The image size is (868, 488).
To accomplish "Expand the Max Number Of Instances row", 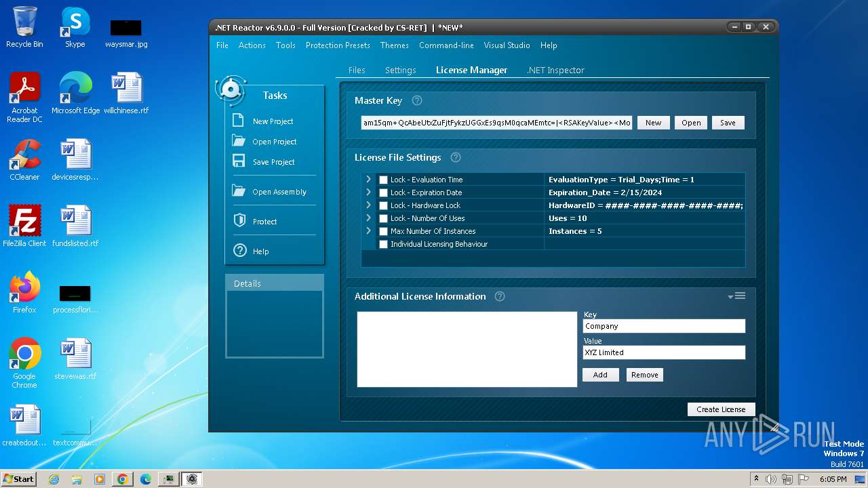I will pyautogui.click(x=368, y=230).
